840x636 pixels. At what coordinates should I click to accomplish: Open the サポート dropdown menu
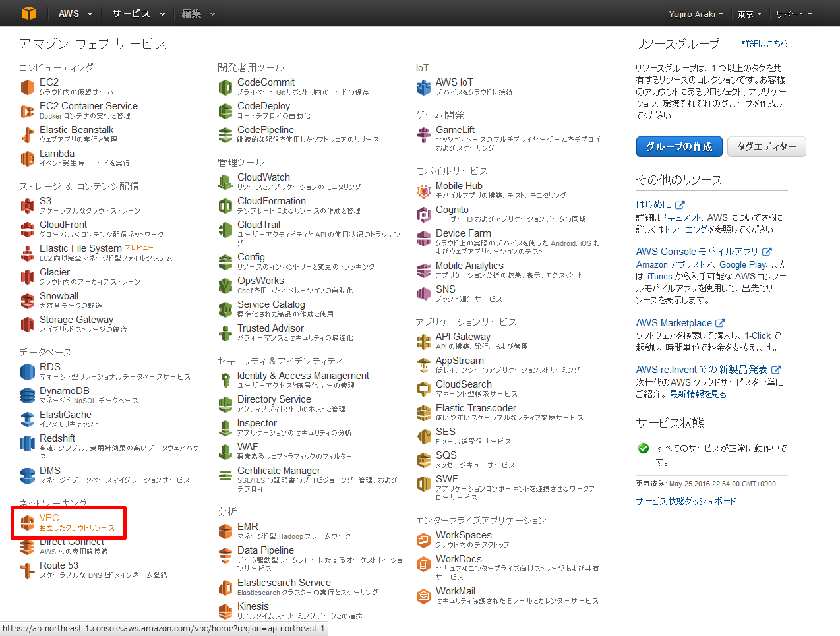click(x=794, y=14)
